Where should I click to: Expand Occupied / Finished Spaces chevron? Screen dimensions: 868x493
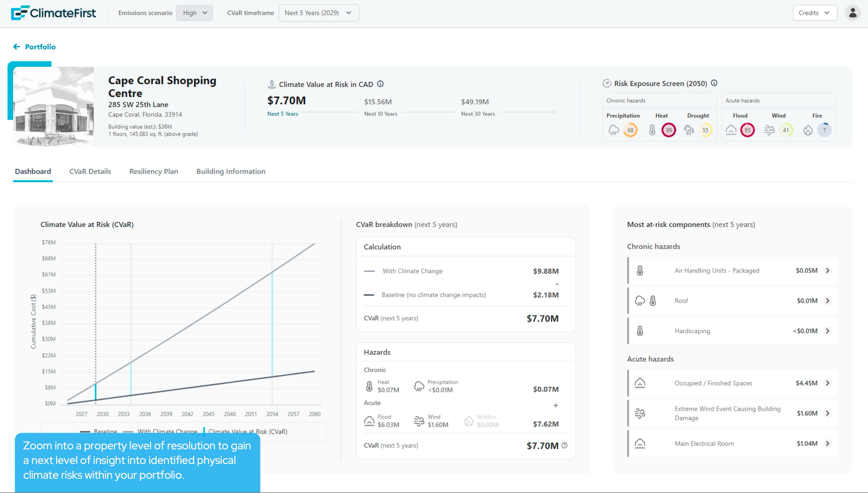(x=828, y=383)
